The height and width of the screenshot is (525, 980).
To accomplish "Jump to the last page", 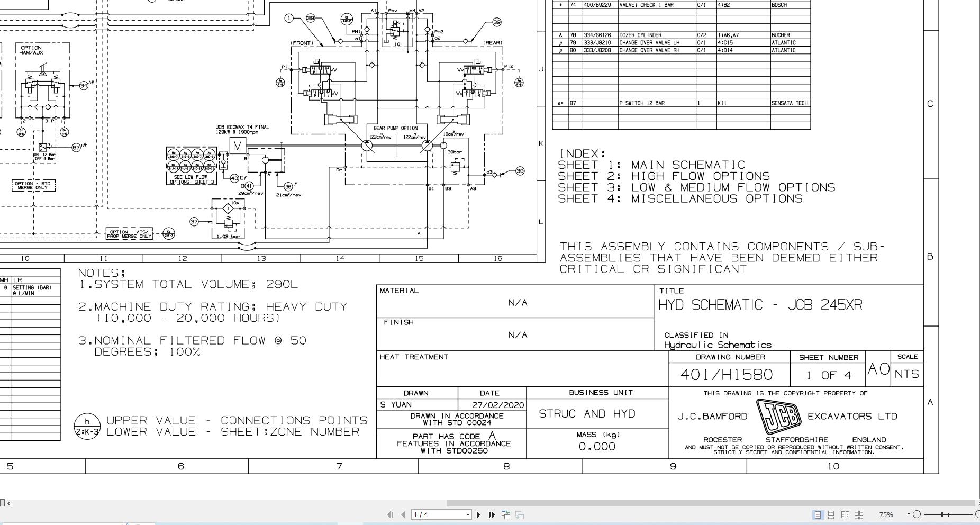I will click(x=492, y=514).
